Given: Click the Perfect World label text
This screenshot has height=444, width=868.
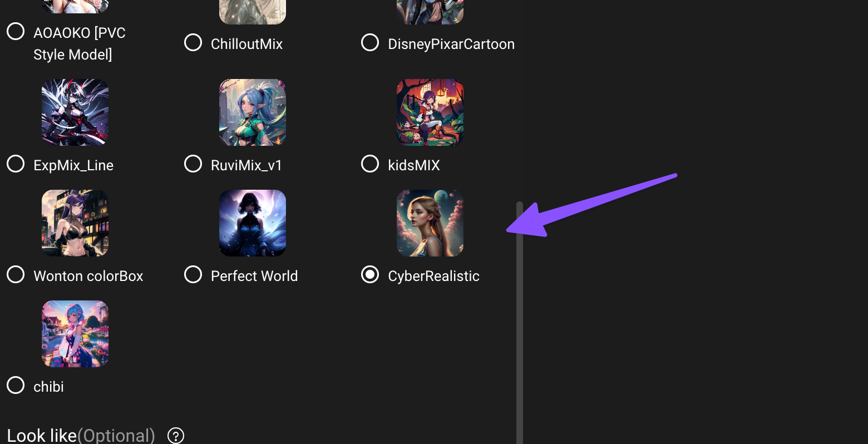Looking at the screenshot, I should pos(254,276).
